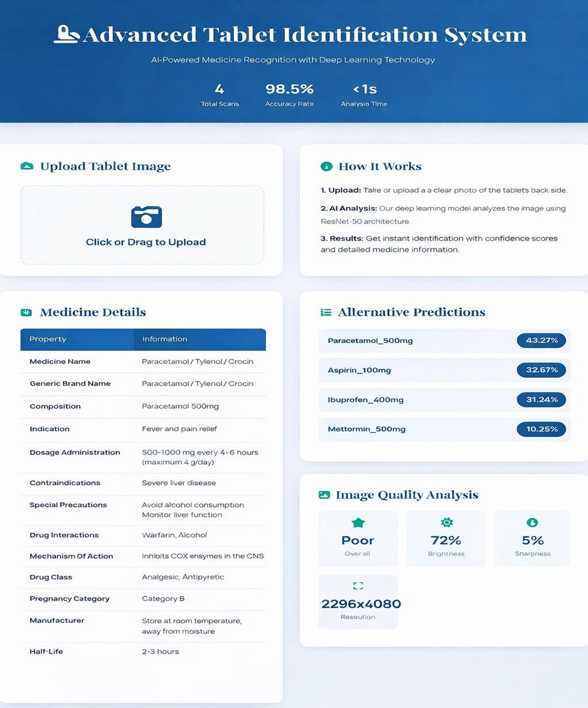Screen dimensions: 588x708
Task: Click the Medicine Details header icon
Action: tap(26, 312)
